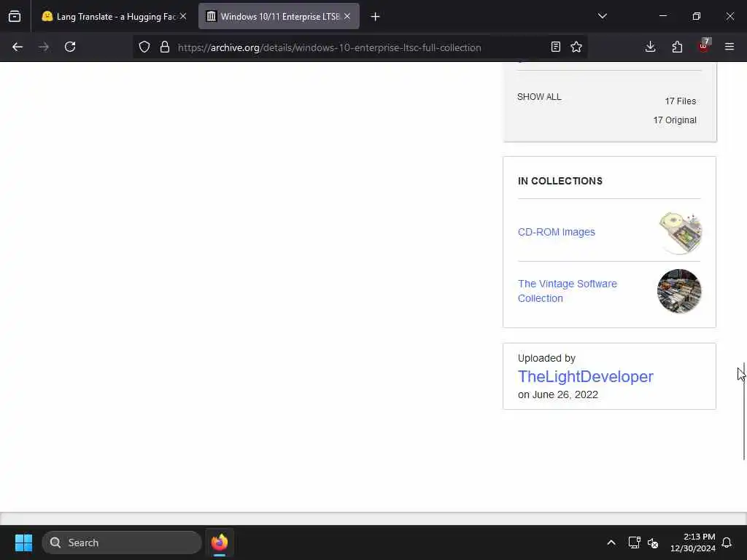This screenshot has height=560, width=747.
Task: Select the Windows 10/11 Enterprise LTSB tab
Action: (279, 17)
